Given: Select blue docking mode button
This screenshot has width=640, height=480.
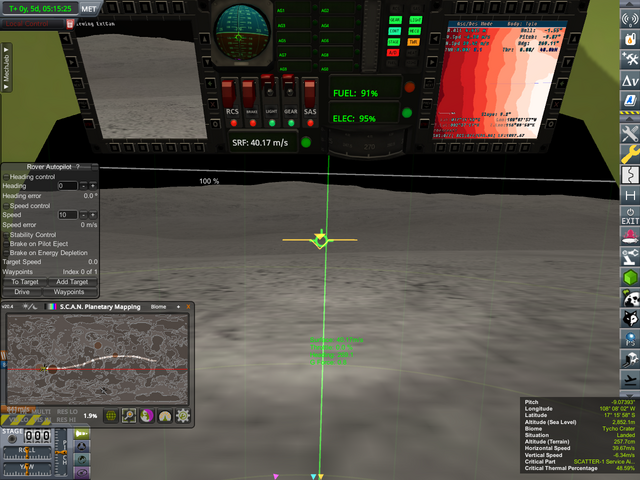Looking at the screenshot, I should 82,446.
